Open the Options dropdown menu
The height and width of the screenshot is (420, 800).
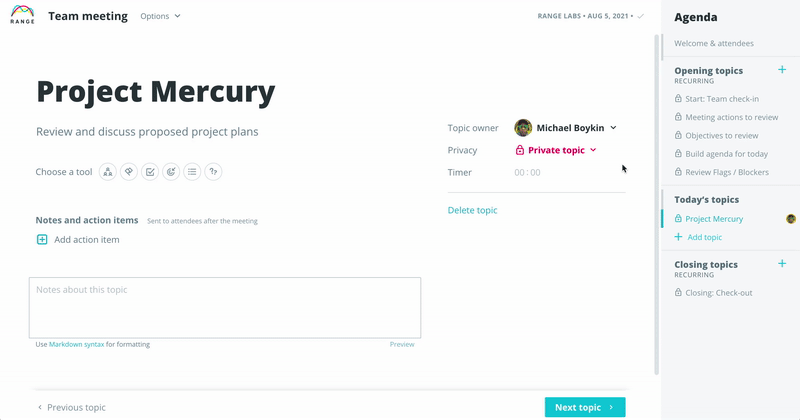coord(160,16)
